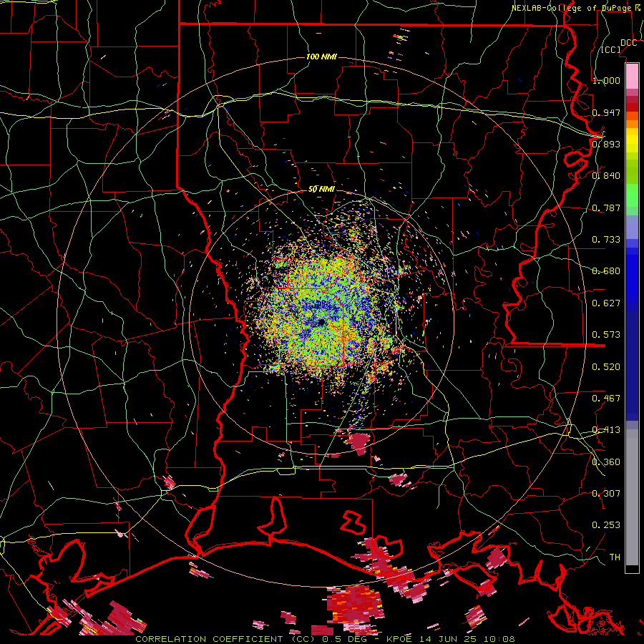Image resolution: width=644 pixels, height=644 pixels.
Task: Pick the bright green color bar segment
Action: [x=632, y=194]
